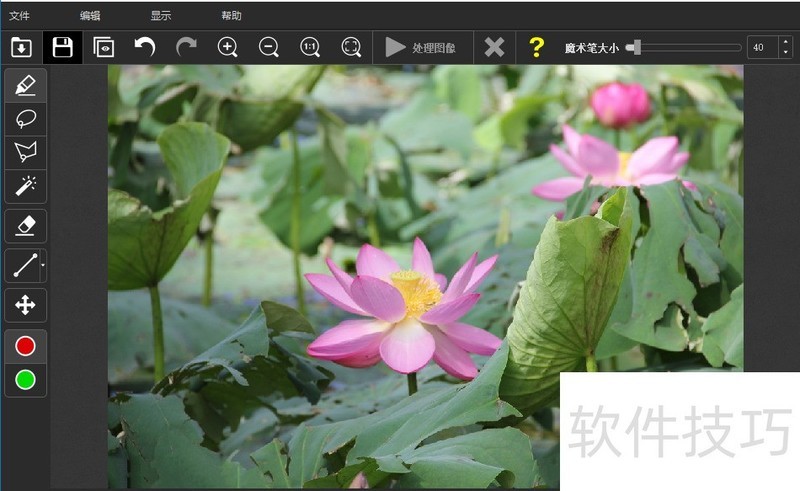
Task: Click the X cancel icon
Action: point(494,47)
